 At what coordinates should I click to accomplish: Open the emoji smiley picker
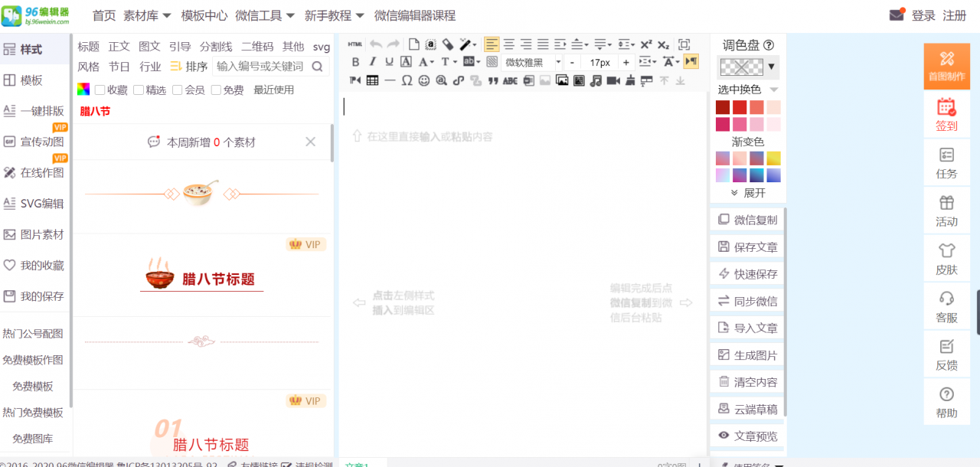[424, 80]
